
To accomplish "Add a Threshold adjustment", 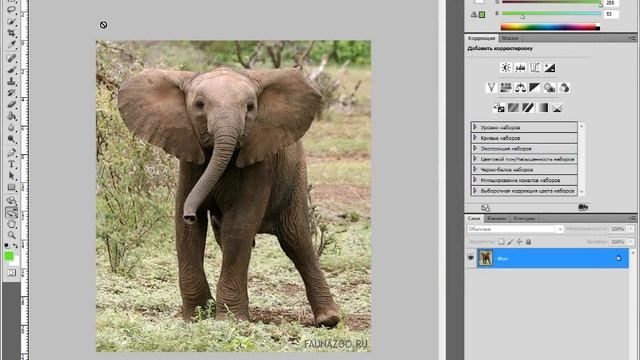I will 528,108.
